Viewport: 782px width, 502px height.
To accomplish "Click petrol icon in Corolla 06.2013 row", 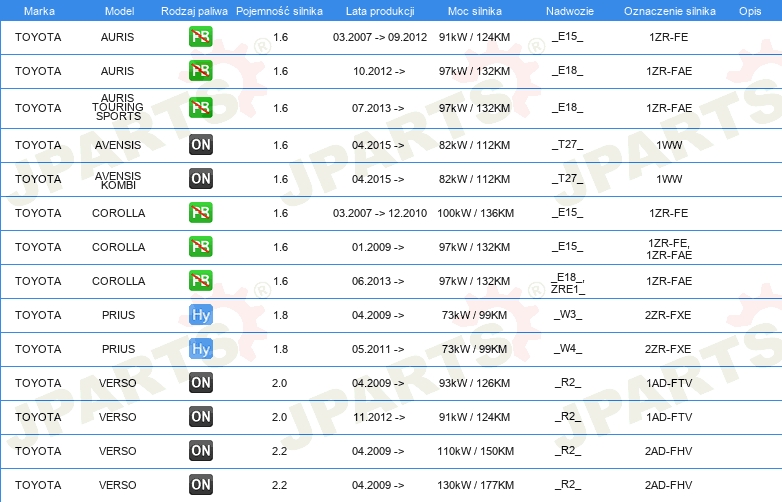I will click(200, 280).
